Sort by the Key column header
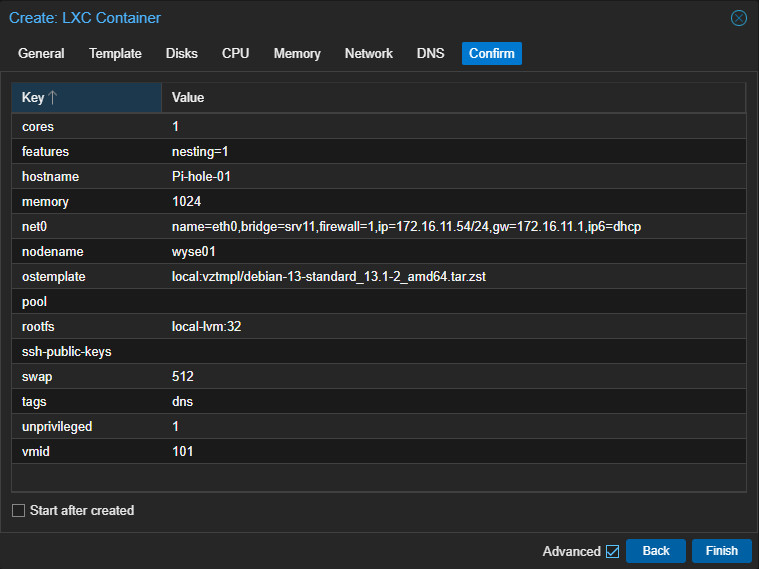The image size is (759, 569). 87,97
